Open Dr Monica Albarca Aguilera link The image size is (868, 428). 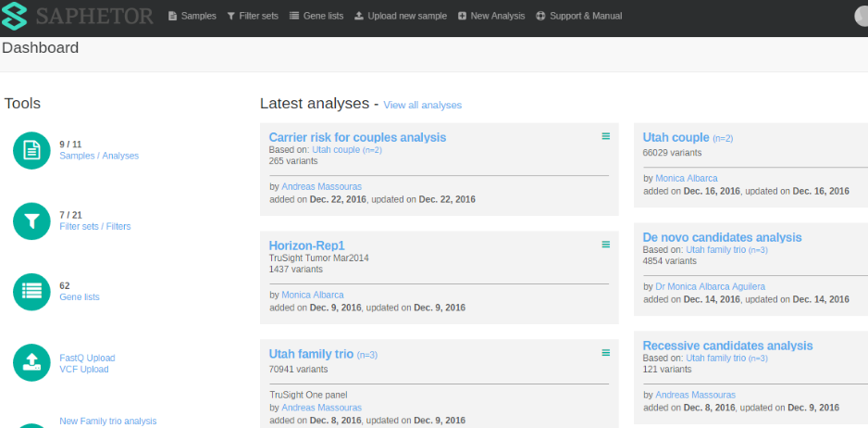click(x=710, y=286)
